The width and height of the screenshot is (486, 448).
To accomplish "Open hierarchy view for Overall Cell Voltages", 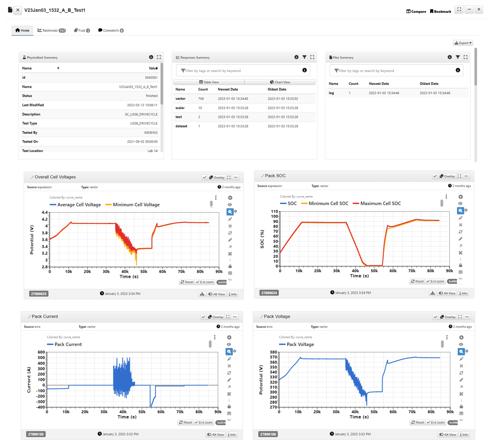I will point(202,294).
